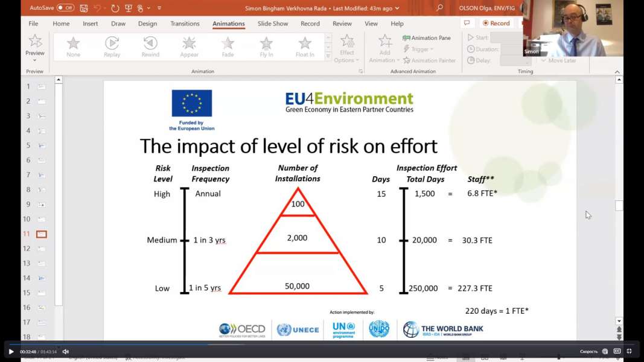
Task: Open the comments speech bubble icon
Action: [466, 23]
